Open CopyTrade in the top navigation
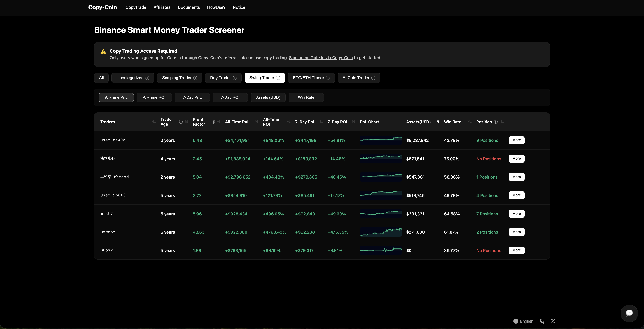 click(136, 7)
